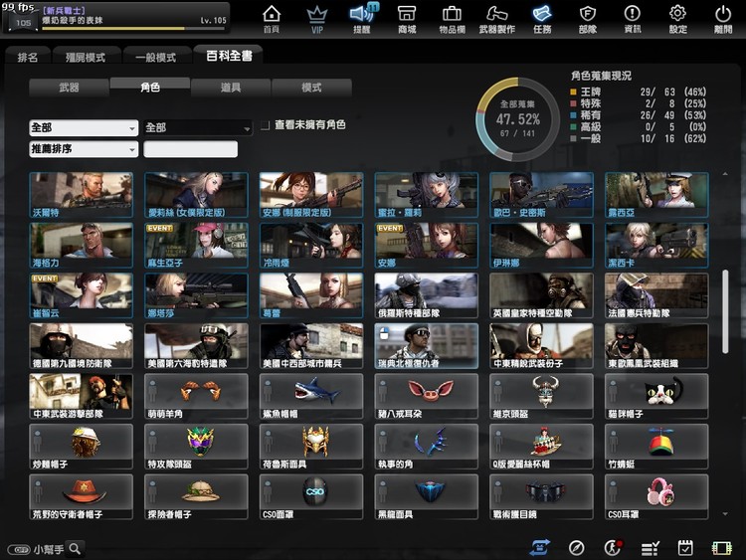This screenshot has height=560, width=746.
Task: Open the 設定 settings gear icon
Action: click(677, 19)
